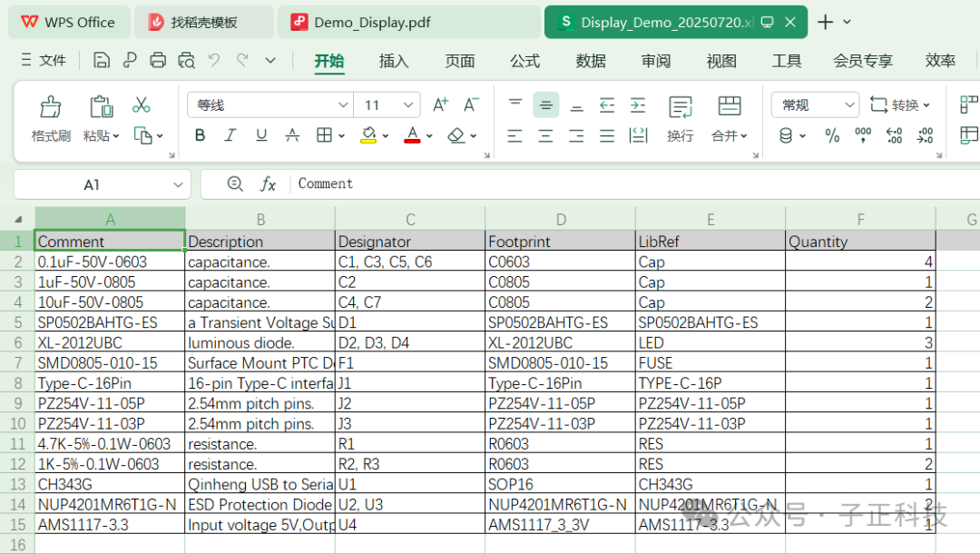The image size is (980, 554).
Task: Open the WPS Office home tab
Action: (x=69, y=22)
